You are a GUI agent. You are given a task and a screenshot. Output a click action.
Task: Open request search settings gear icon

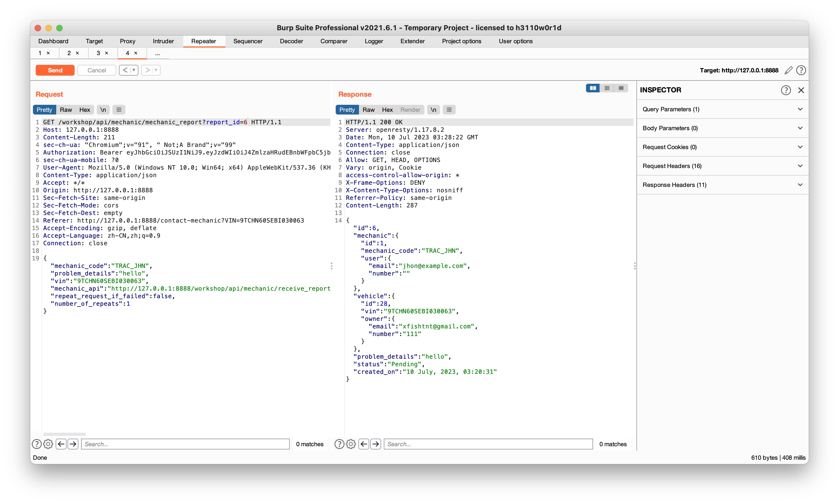[48, 444]
